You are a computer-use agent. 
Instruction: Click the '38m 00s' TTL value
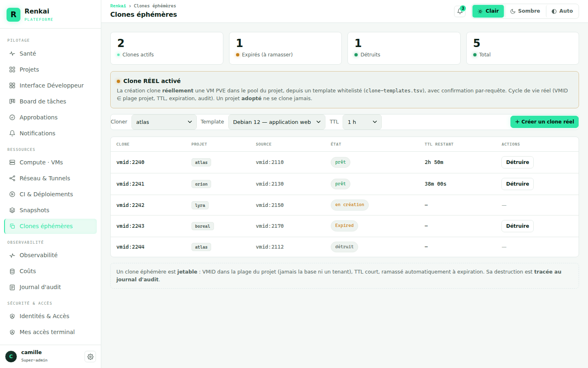[435, 184]
